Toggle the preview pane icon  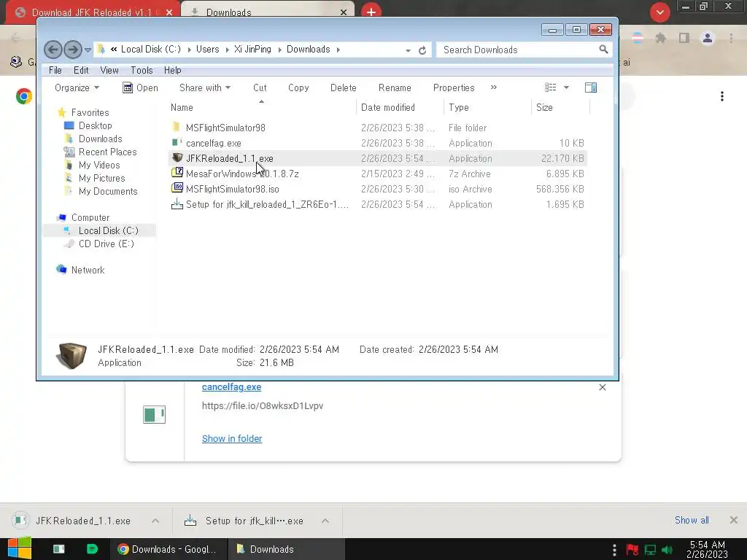[591, 87]
